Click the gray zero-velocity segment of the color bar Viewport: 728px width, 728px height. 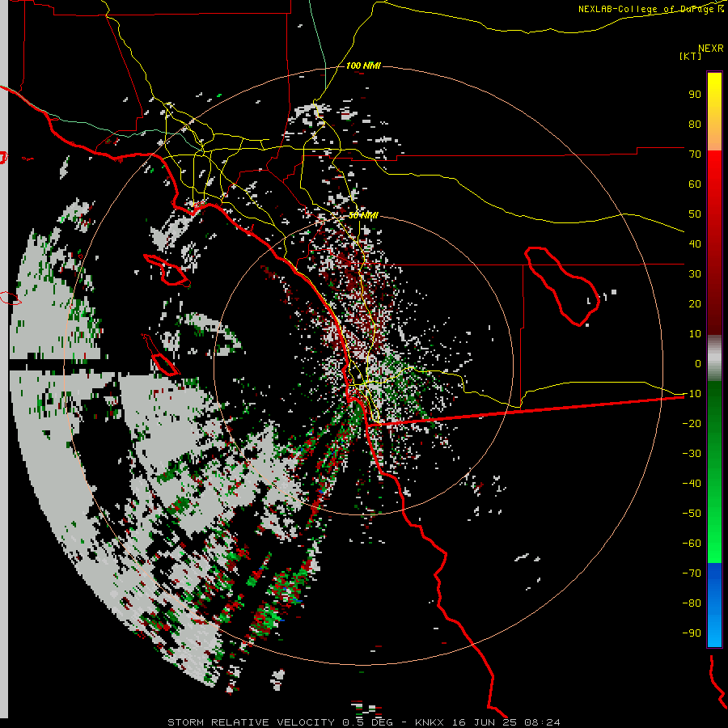click(x=714, y=358)
